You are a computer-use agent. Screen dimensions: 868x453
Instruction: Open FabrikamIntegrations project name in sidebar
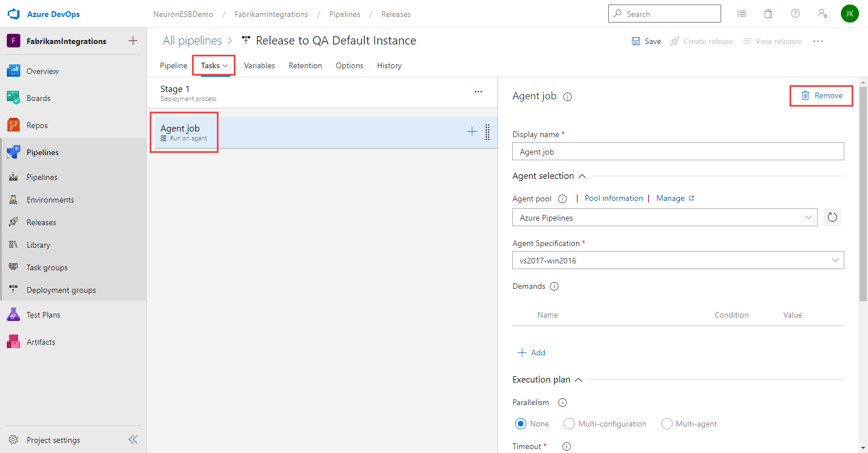[x=66, y=41]
